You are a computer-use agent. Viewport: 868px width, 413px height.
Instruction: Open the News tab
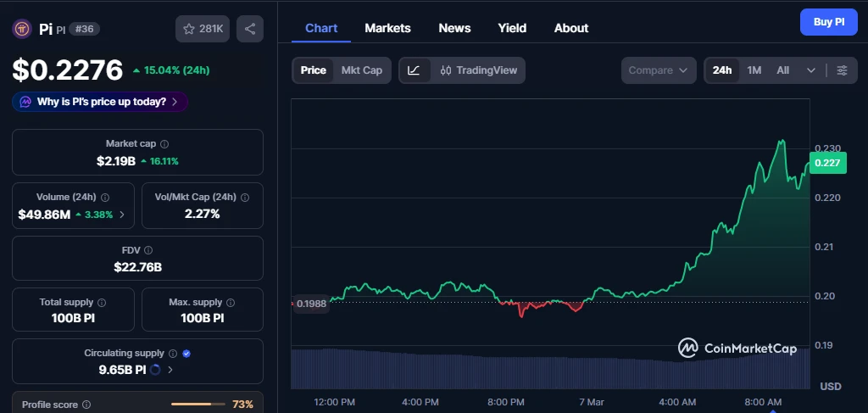click(x=454, y=28)
